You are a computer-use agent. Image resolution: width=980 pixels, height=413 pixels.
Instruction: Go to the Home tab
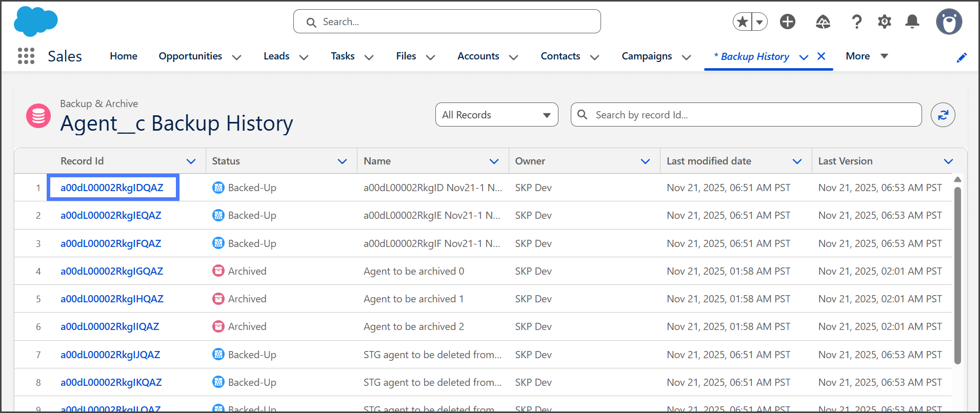pyautogui.click(x=124, y=56)
